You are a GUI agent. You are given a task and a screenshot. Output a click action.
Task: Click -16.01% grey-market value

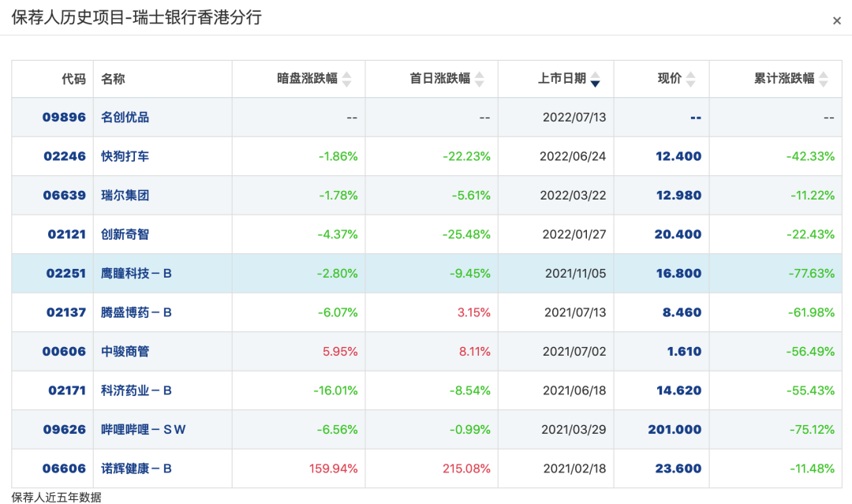click(x=336, y=390)
